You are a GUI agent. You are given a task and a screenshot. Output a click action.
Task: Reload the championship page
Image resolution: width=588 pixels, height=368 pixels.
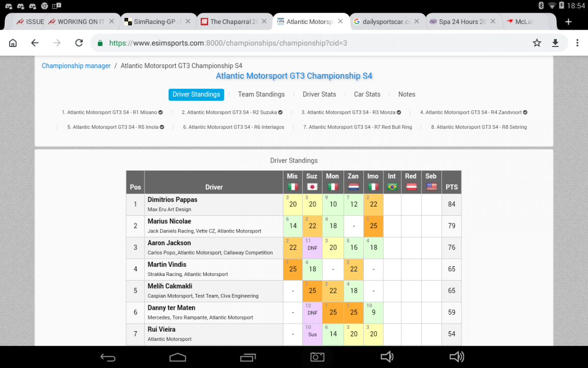tap(79, 43)
